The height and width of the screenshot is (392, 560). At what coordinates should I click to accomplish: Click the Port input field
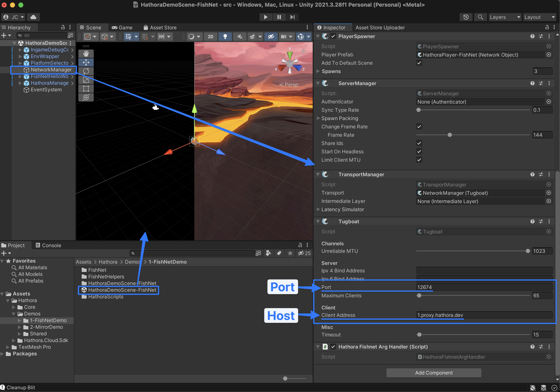pos(484,287)
